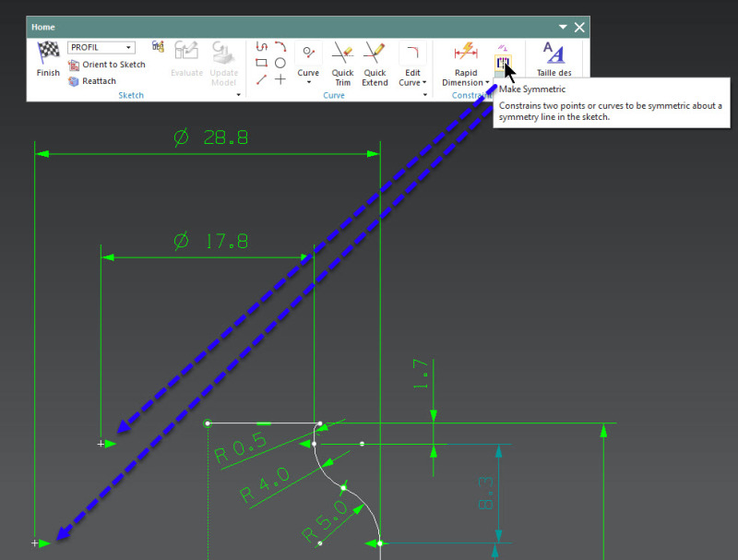Open the PROFIL sketch name dropdown

click(128, 48)
